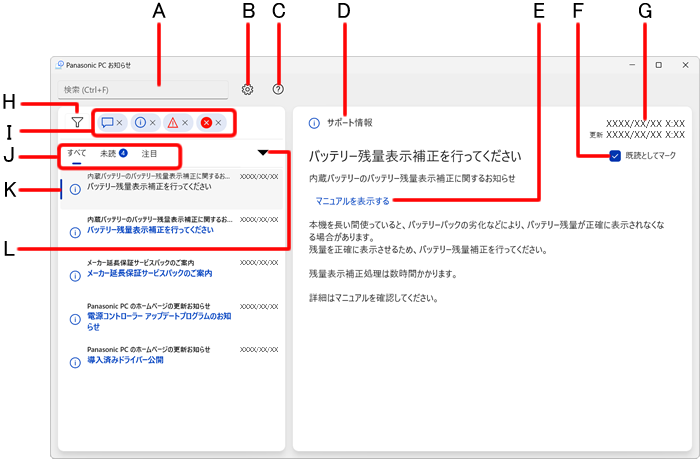Viewport: 700px width, 460px height.
Task: Remove the red error filter chip
Action: pos(218,123)
